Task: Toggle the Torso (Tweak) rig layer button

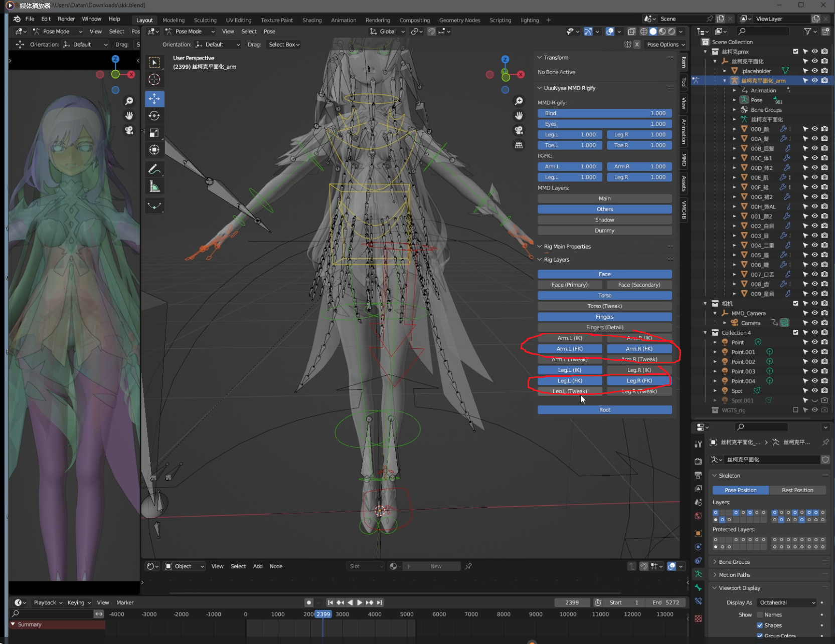Action: (604, 306)
